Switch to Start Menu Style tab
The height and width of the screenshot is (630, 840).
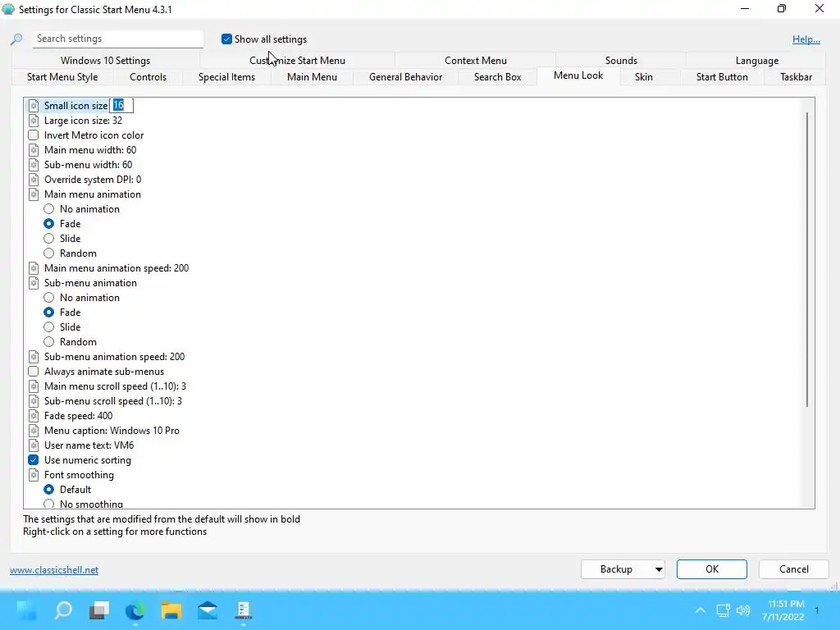click(62, 77)
